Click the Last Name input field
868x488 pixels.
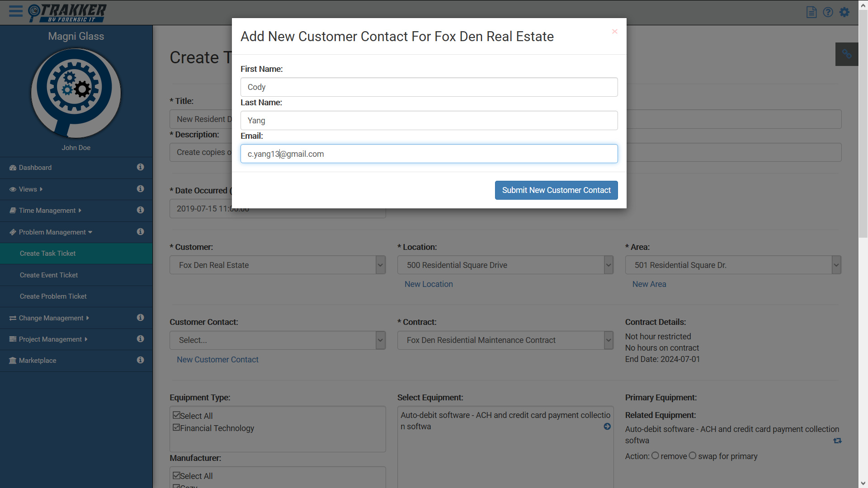[429, 121]
